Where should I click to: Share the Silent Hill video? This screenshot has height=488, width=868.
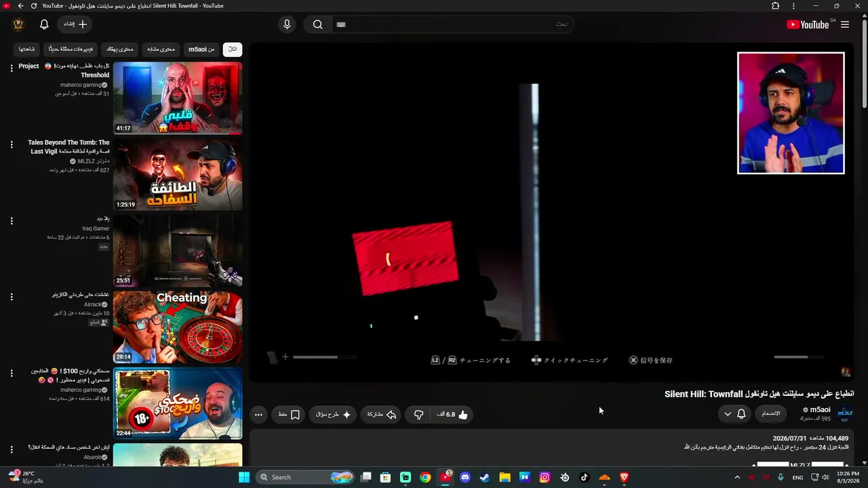[x=381, y=414]
